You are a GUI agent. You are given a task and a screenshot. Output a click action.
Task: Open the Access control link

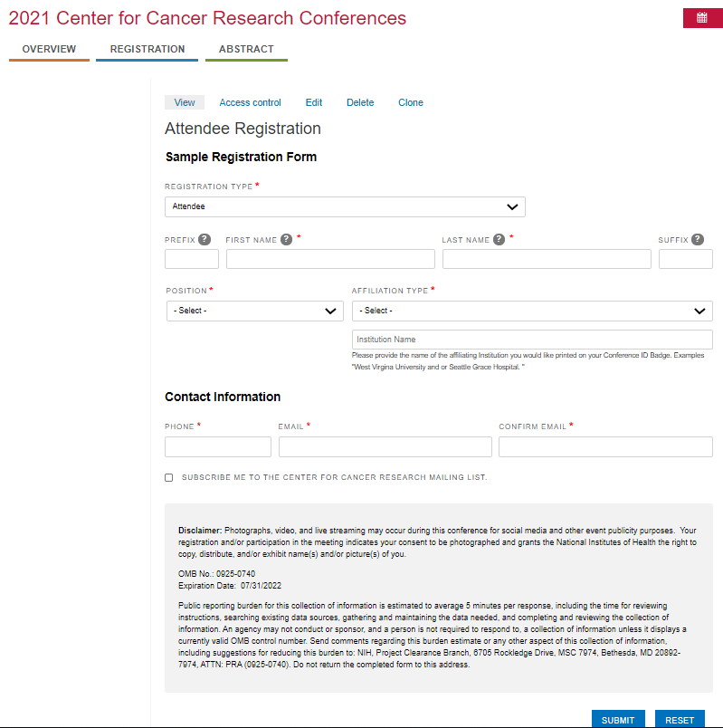[250, 102]
